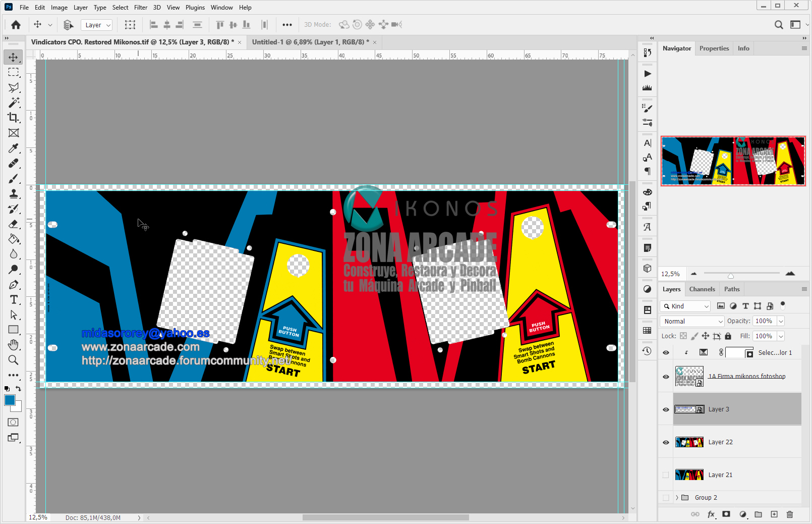Hide Layer 3 visibility eye
812x524 pixels.
tap(666, 409)
